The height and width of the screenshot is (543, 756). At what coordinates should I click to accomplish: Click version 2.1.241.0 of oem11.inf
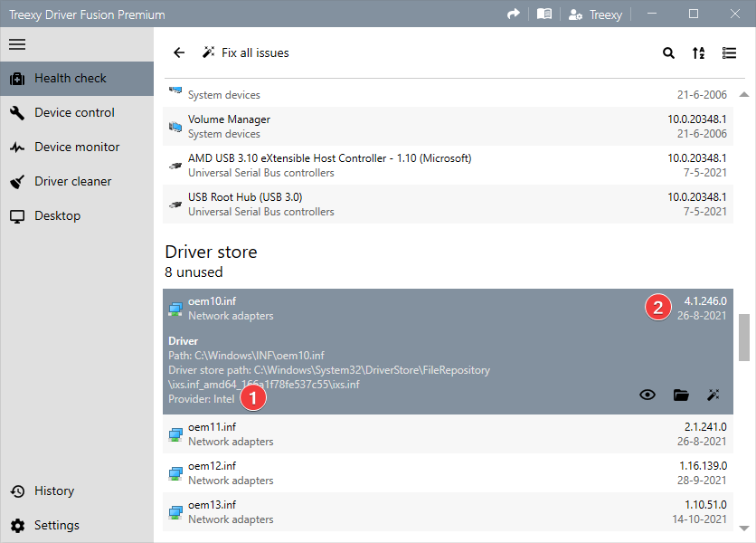click(705, 427)
